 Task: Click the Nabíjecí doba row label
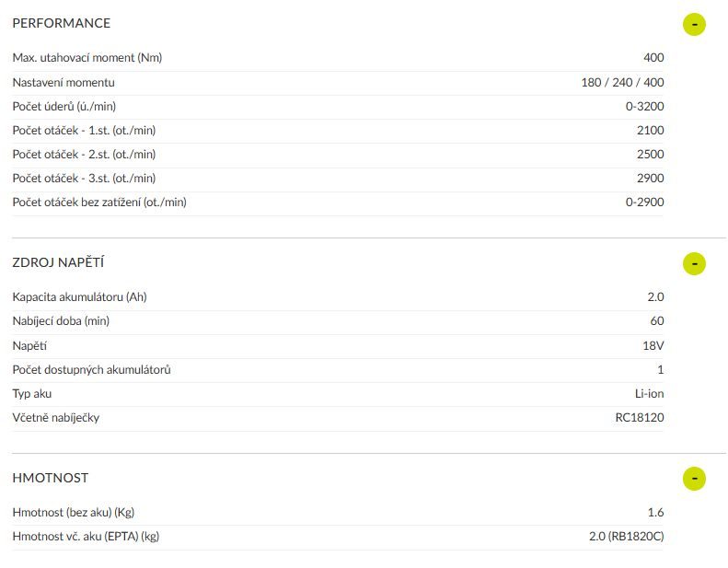[x=61, y=320]
